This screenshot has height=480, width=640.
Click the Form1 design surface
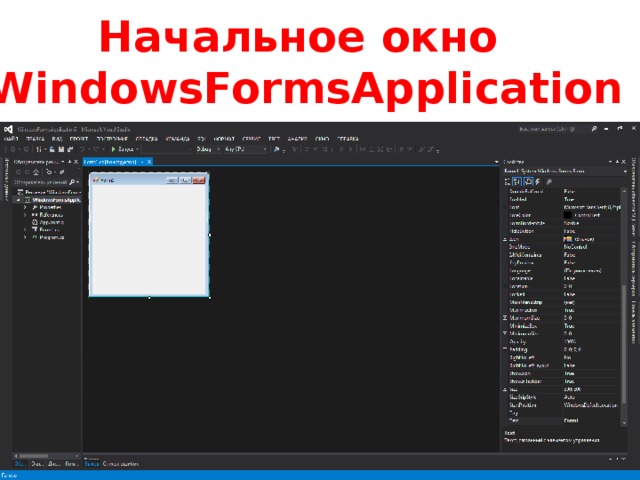[x=149, y=240]
